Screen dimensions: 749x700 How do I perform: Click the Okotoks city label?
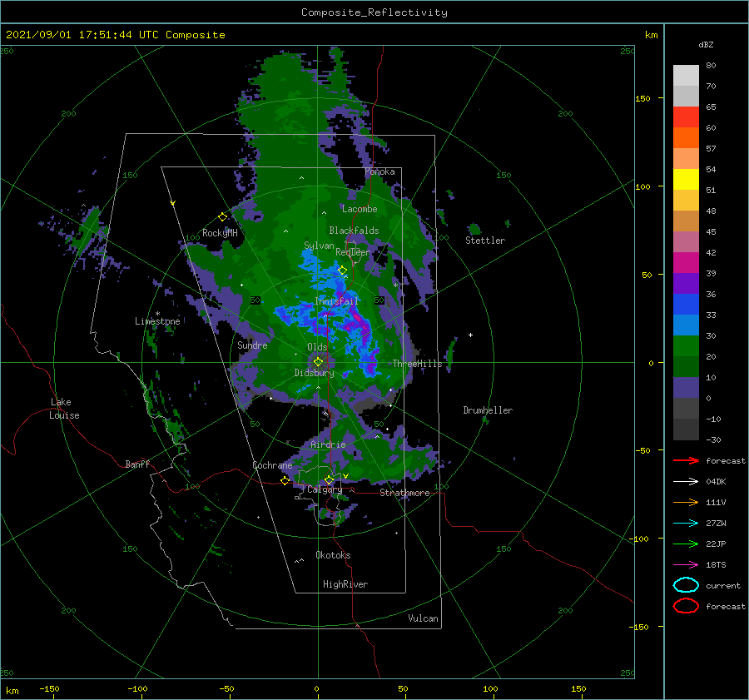[x=333, y=555]
